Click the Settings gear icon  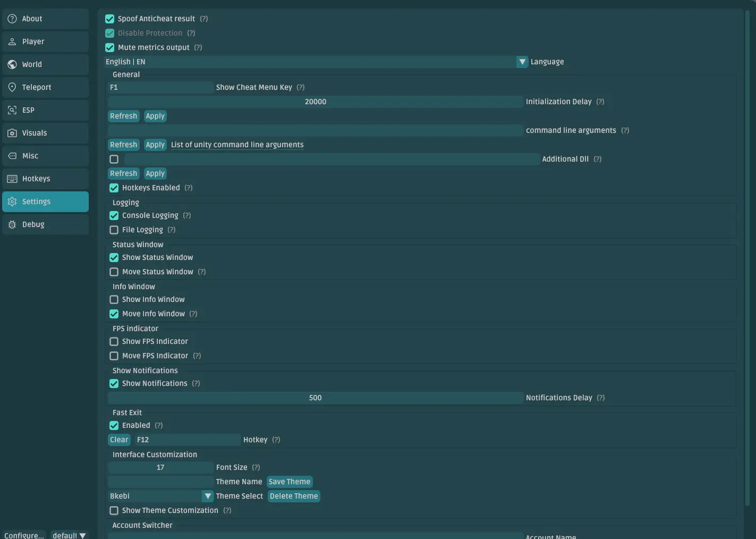click(x=12, y=201)
